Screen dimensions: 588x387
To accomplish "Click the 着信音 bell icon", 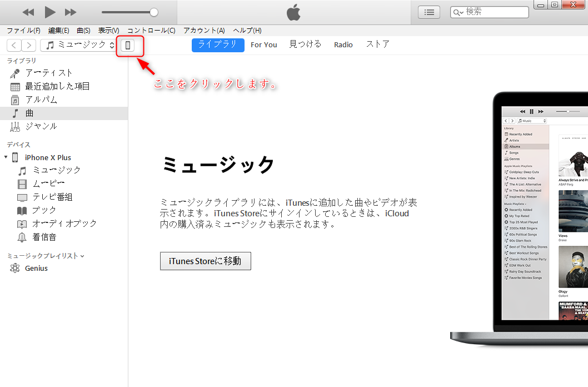I will [x=22, y=237].
